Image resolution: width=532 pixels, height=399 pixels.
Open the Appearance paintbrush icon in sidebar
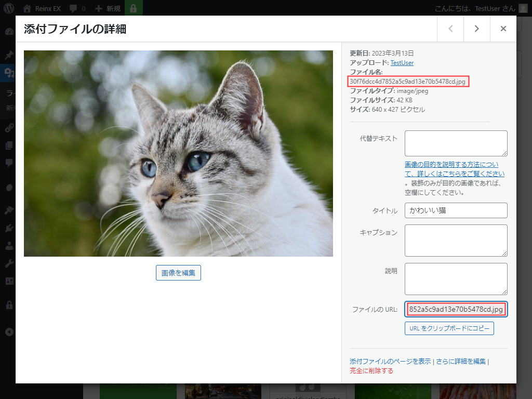9,210
